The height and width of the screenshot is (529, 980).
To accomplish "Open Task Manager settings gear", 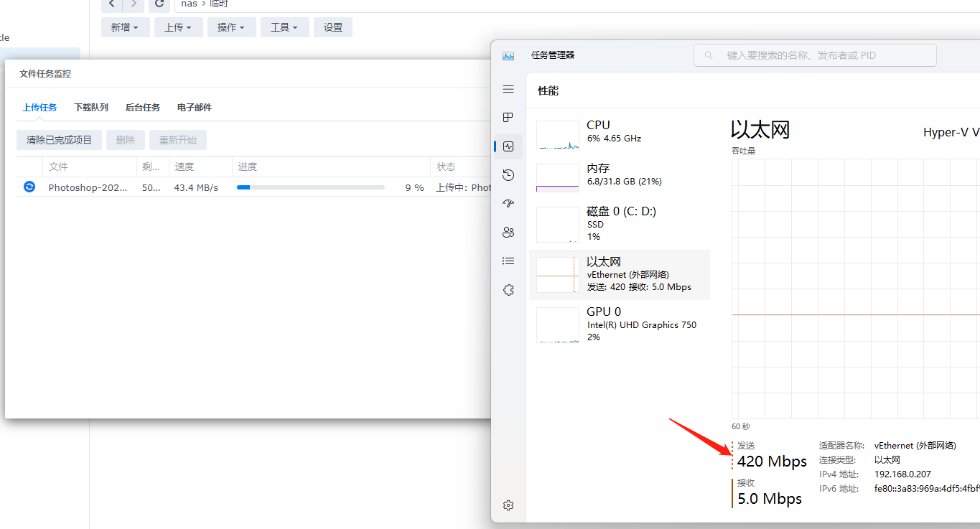I will click(508, 505).
